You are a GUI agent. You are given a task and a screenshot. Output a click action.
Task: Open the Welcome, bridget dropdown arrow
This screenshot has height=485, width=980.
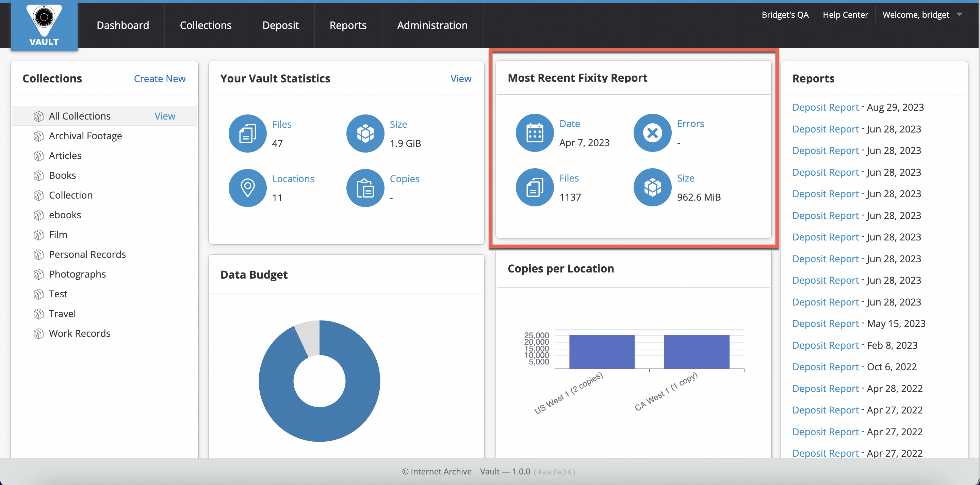(960, 14)
